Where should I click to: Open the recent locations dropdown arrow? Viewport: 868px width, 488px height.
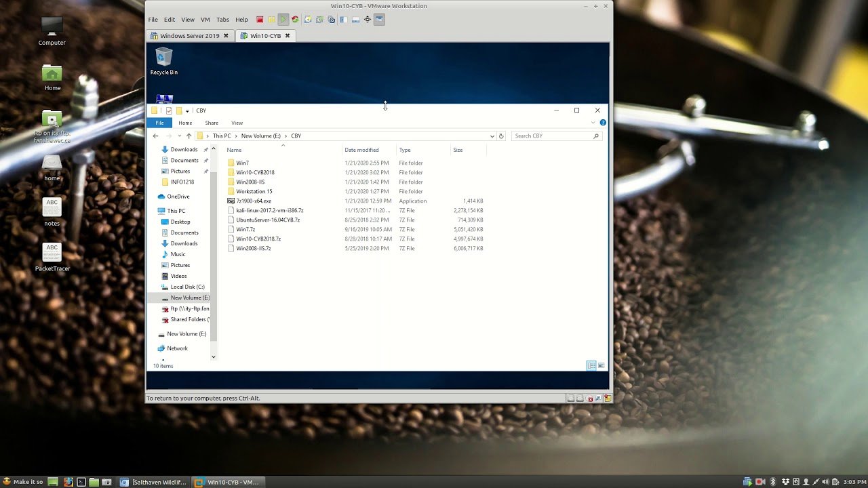pos(179,136)
